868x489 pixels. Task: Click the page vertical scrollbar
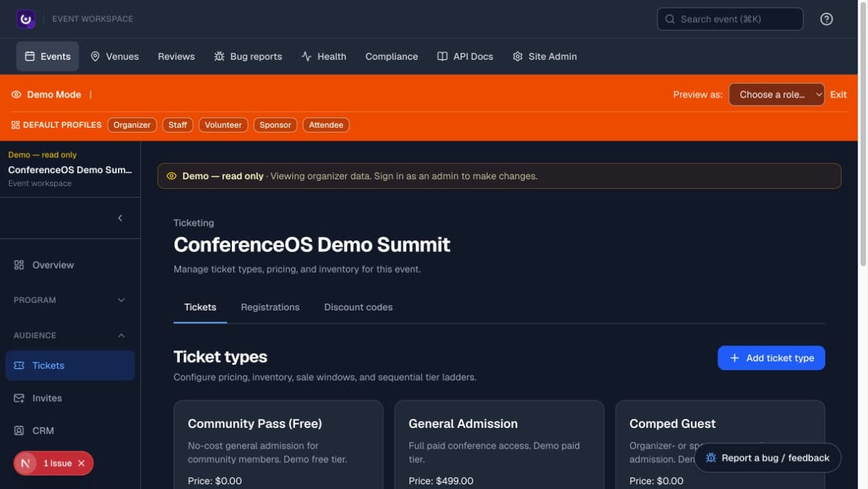[x=863, y=134]
